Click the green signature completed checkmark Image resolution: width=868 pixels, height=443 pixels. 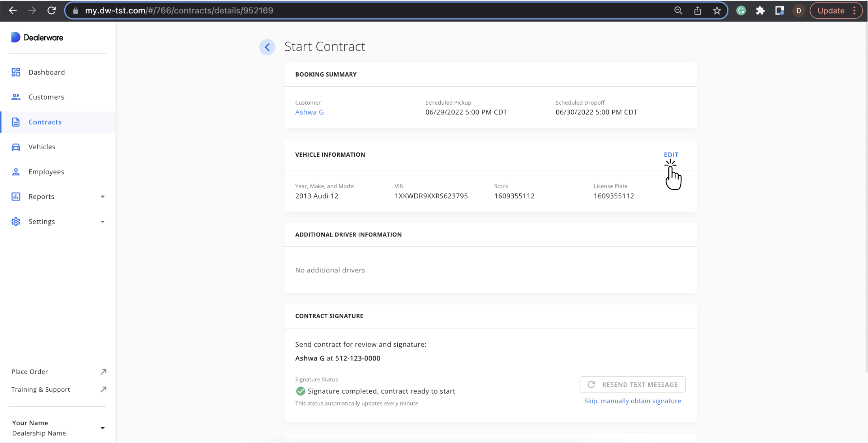coord(301,391)
